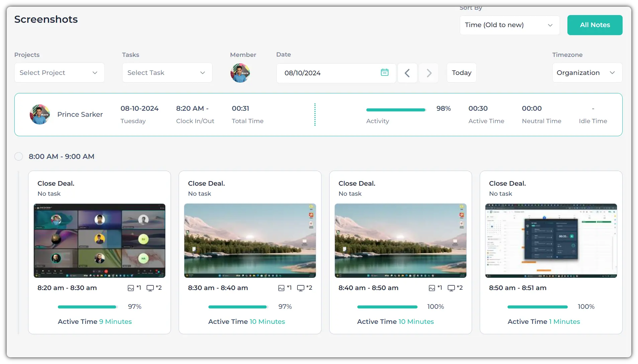638x364 pixels.
Task: Go to next day arrow
Action: [x=429, y=73]
